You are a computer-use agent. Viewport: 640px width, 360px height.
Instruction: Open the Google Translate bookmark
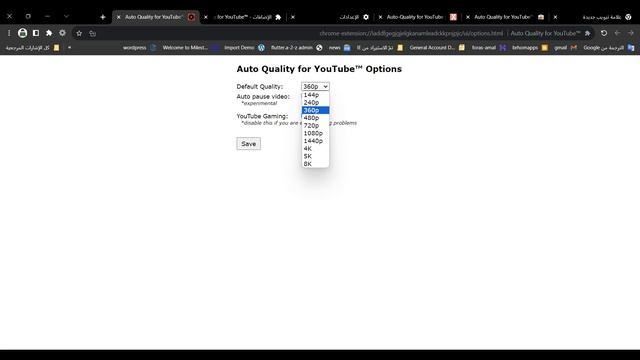[x=609, y=48]
